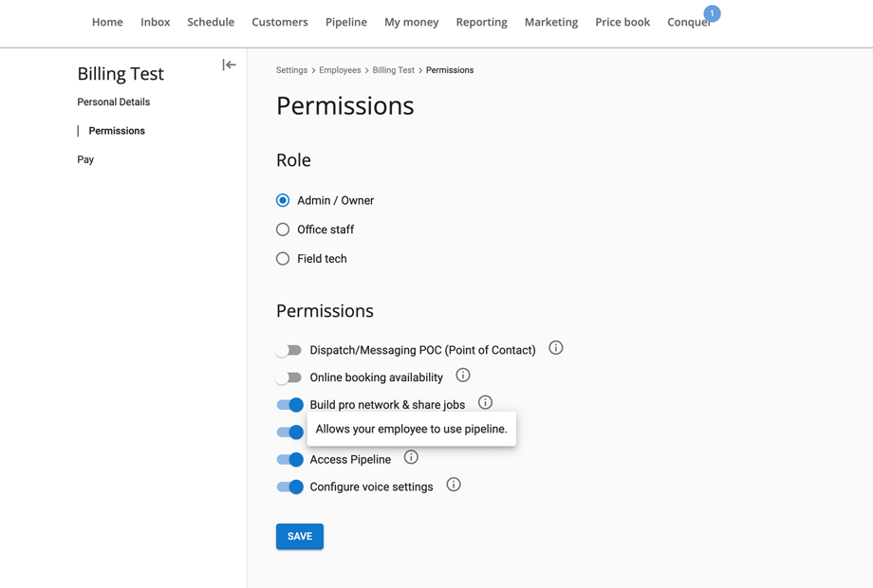Viewport: 873px width, 588px height.
Task: Disable Build pro network & share jobs
Action: 289,405
